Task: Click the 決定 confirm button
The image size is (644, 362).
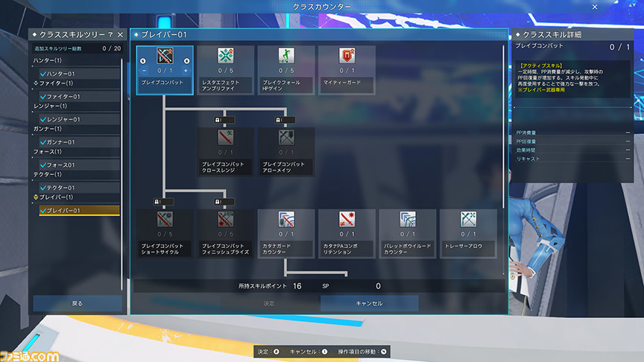Action: (269, 303)
